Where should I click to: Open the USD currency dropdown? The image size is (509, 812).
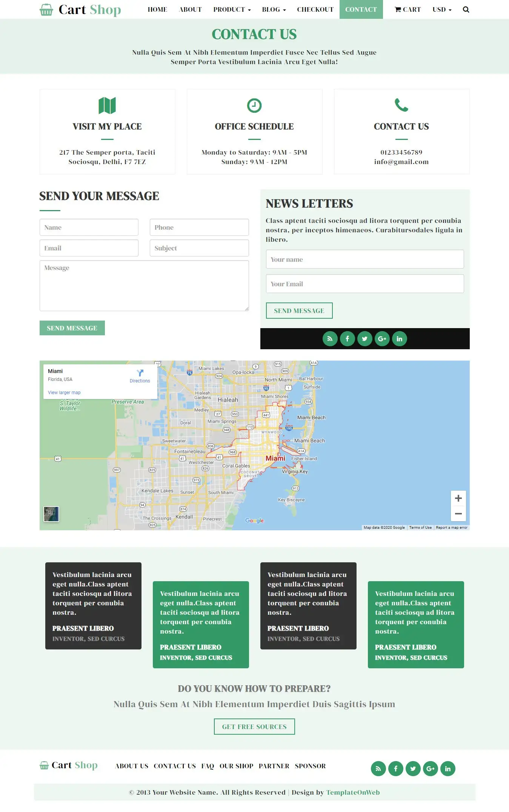point(442,9)
